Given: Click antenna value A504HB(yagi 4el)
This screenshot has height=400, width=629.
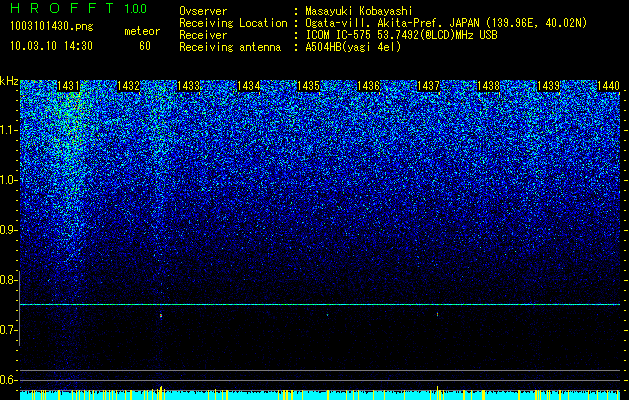Looking at the screenshot, I should (x=353, y=47).
